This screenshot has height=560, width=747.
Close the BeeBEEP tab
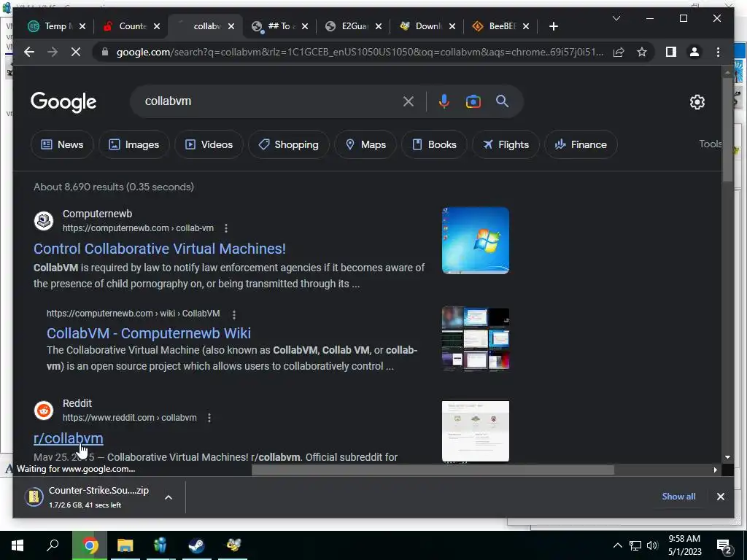pos(525,26)
